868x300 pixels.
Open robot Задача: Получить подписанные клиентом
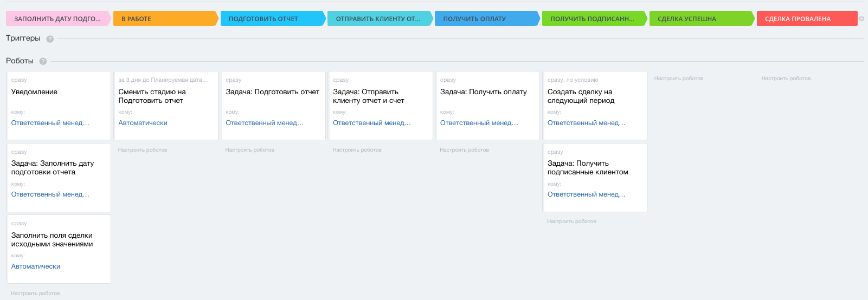pyautogui.click(x=588, y=168)
